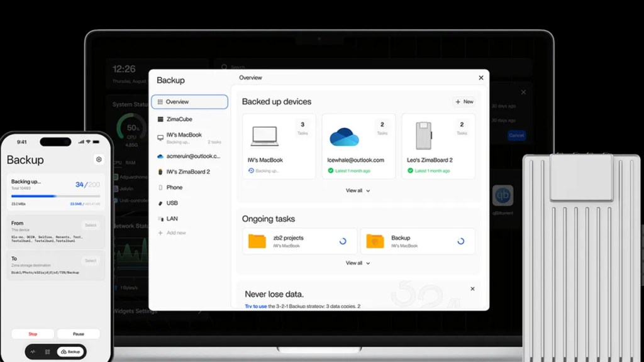Image resolution: width=644 pixels, height=362 pixels.
Task: Click the USB stick icon in sidebar
Action: click(x=160, y=203)
